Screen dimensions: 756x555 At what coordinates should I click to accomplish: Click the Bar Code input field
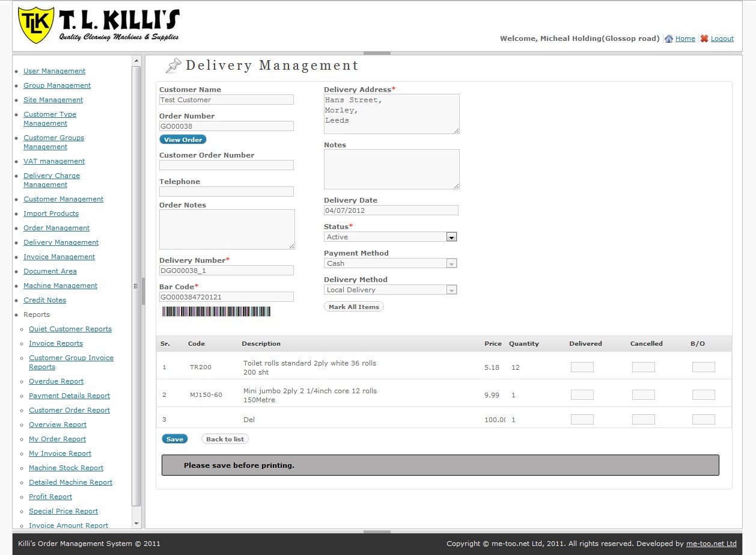[227, 297]
